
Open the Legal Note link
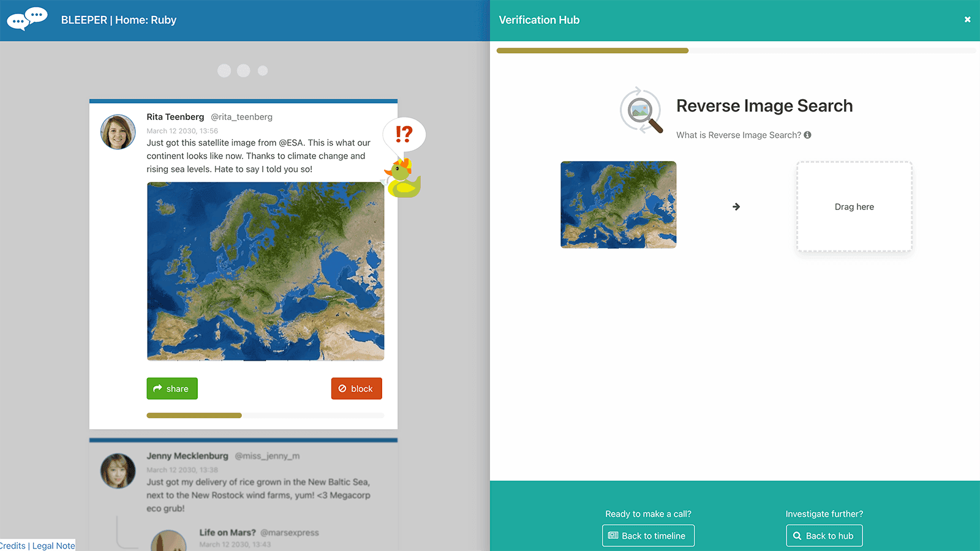pos(54,545)
